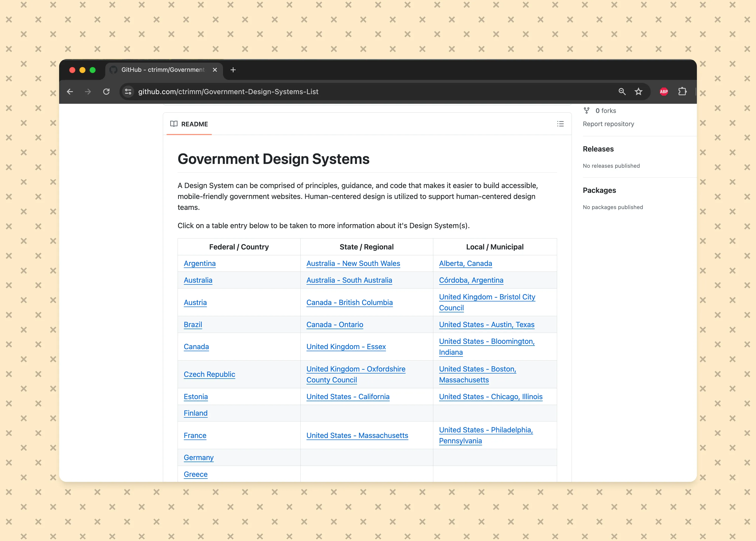Open the 0 forks link
The image size is (756, 541).
point(606,111)
